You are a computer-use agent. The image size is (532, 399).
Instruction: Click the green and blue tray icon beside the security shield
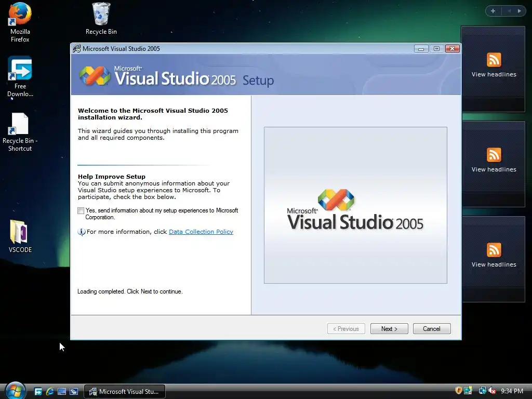coord(468,391)
